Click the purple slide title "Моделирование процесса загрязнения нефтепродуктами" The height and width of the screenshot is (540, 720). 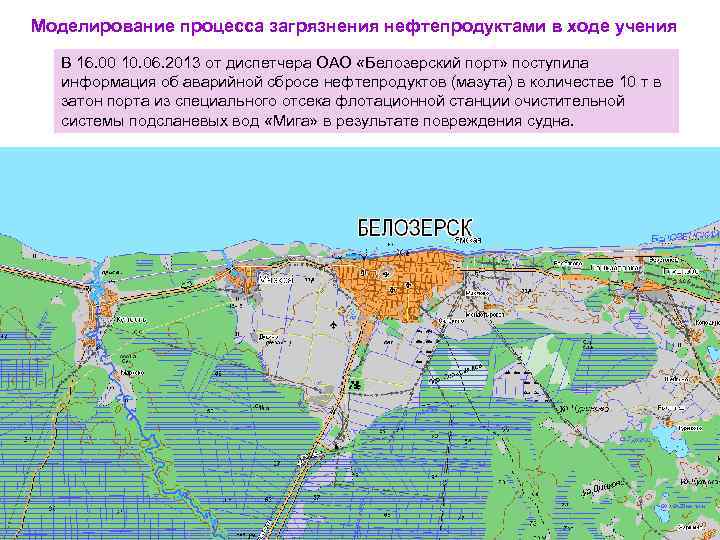point(289,26)
